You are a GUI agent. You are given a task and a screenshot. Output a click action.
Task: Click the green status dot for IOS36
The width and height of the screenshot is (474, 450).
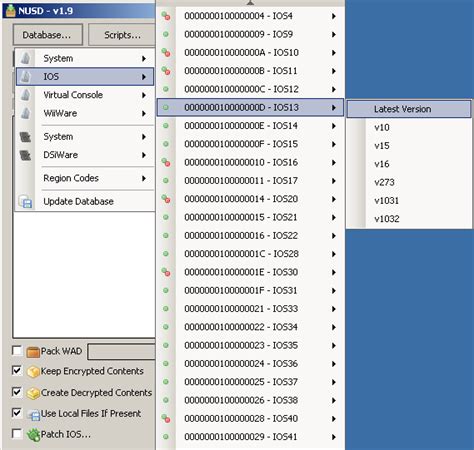(166, 363)
